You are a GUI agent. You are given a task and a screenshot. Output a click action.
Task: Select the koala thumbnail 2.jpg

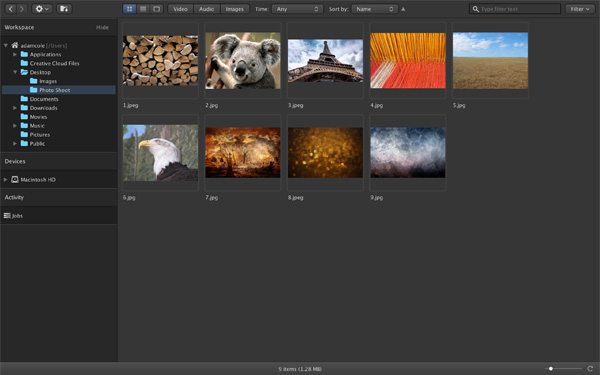click(x=243, y=60)
